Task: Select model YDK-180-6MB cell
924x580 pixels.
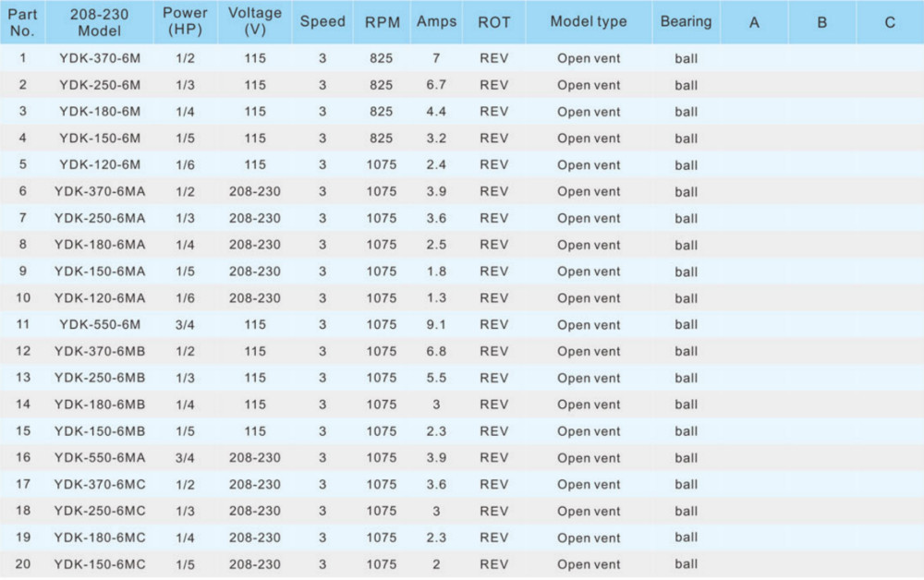Action: coord(100,405)
